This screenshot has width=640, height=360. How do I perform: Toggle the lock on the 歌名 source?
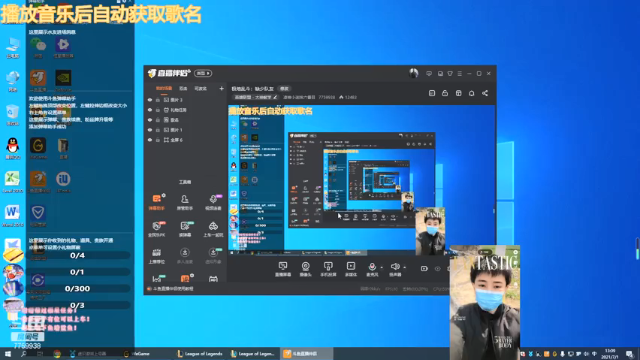pyautogui.click(x=158, y=120)
